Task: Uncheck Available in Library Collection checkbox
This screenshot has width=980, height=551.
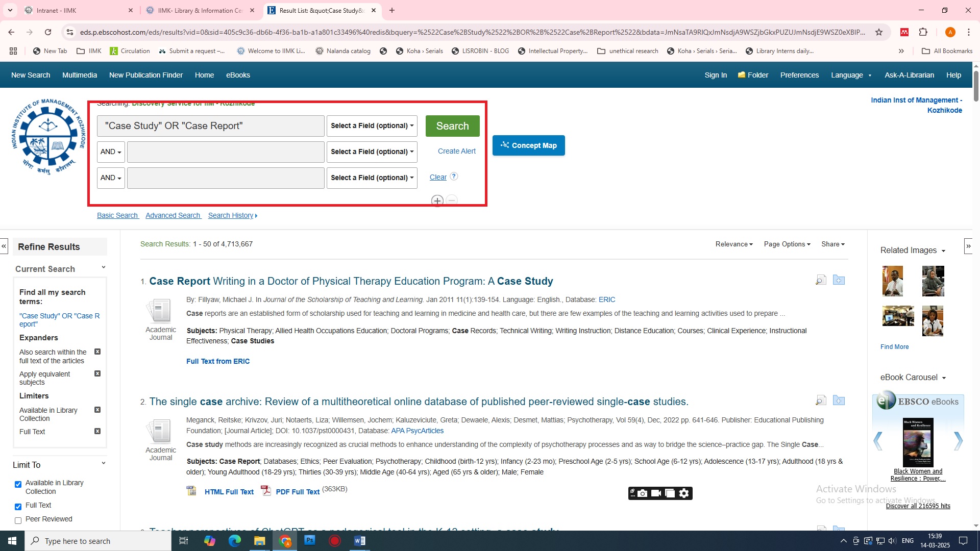Action: pos(18,484)
